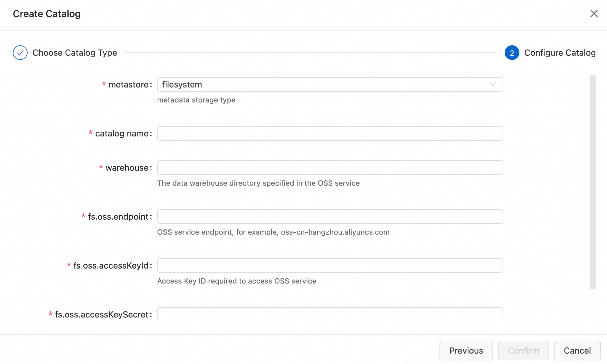
Task: Collapse the metastore dropdown arrow
Action: tap(492, 84)
